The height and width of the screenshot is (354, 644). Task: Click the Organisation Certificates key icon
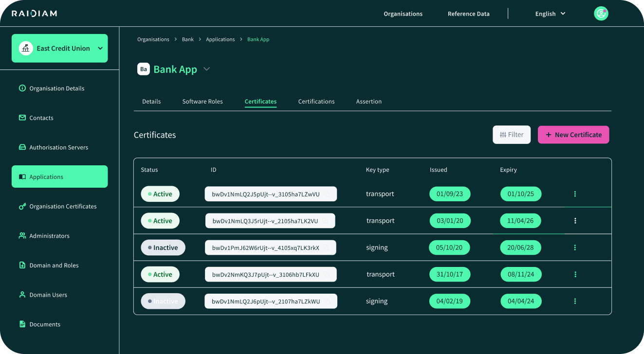pos(22,207)
